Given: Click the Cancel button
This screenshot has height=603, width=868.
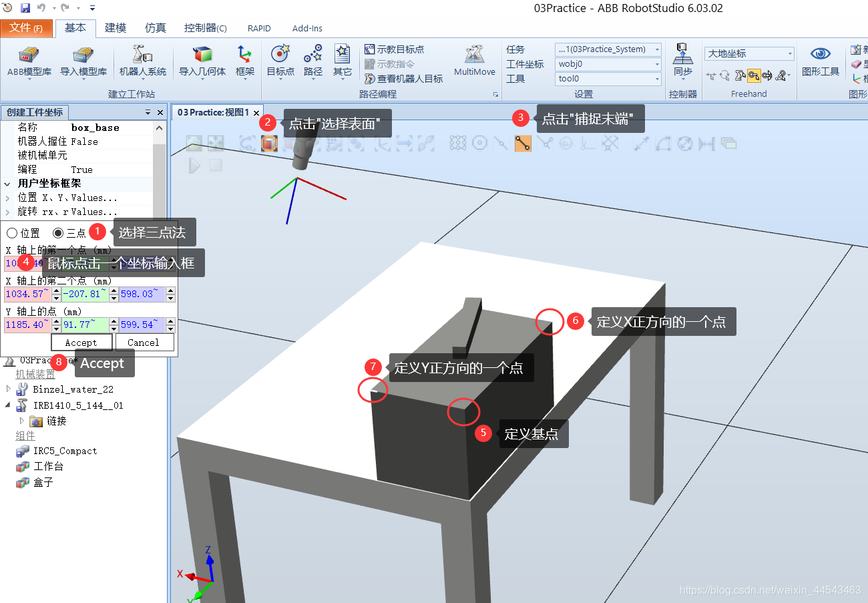Looking at the screenshot, I should [x=144, y=343].
